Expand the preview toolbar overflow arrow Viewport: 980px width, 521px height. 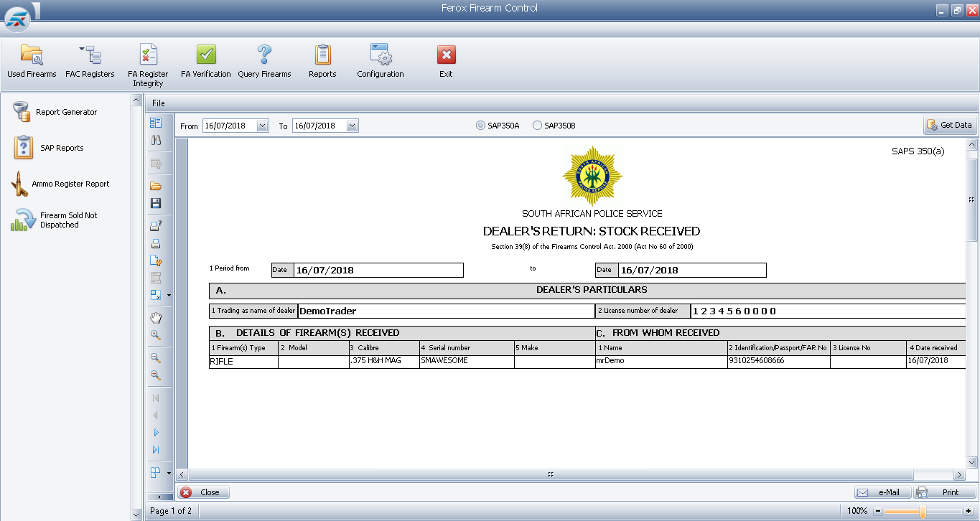point(159,497)
